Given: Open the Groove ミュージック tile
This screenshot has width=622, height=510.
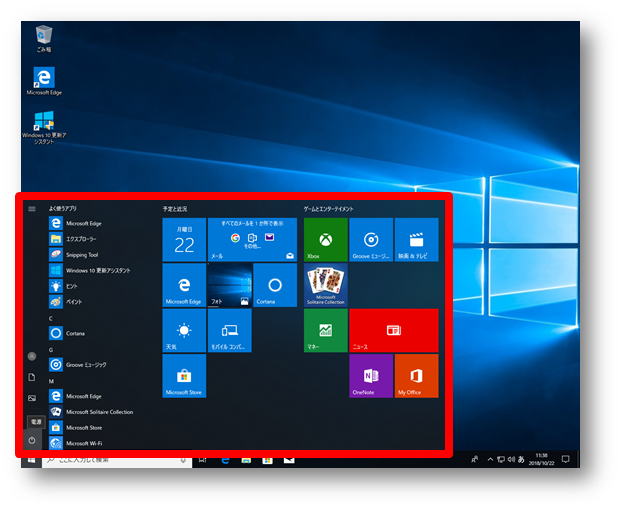Looking at the screenshot, I should click(371, 240).
